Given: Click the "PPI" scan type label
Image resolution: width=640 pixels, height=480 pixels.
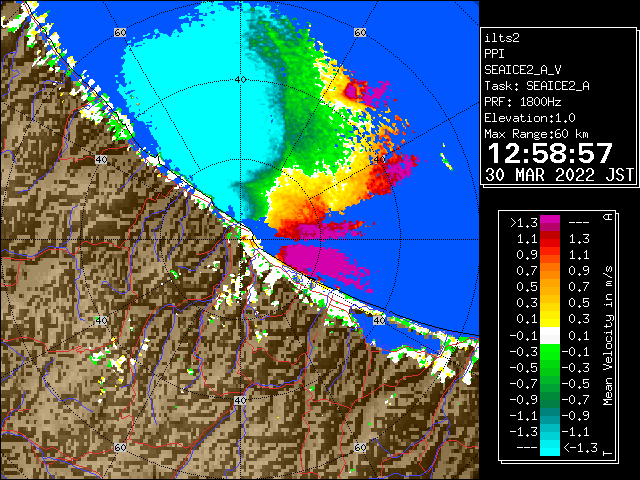Looking at the screenshot, I should tap(494, 54).
